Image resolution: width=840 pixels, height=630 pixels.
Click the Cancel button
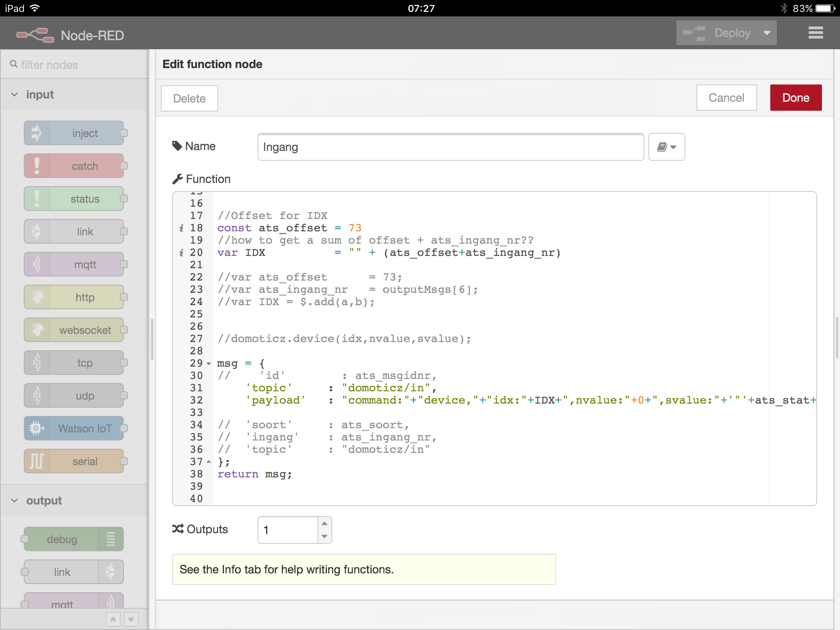[x=726, y=98]
